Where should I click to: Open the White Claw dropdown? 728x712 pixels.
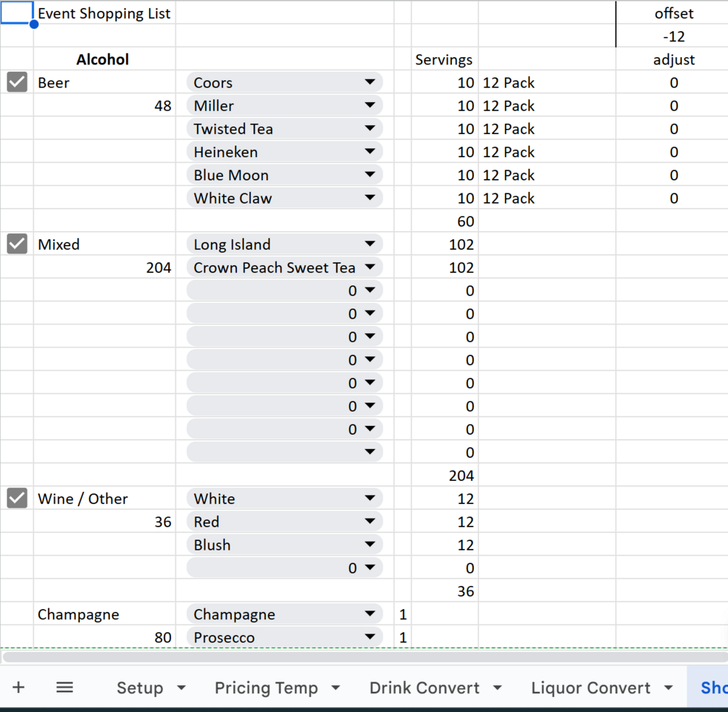(x=285, y=198)
